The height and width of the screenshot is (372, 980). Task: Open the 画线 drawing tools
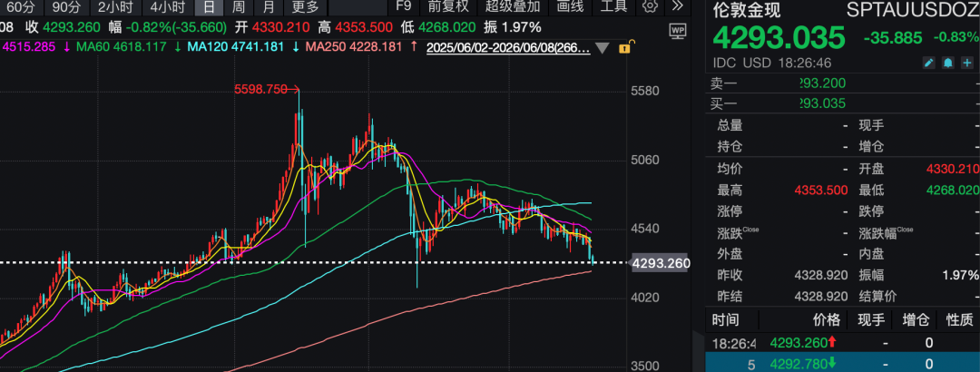point(570,7)
